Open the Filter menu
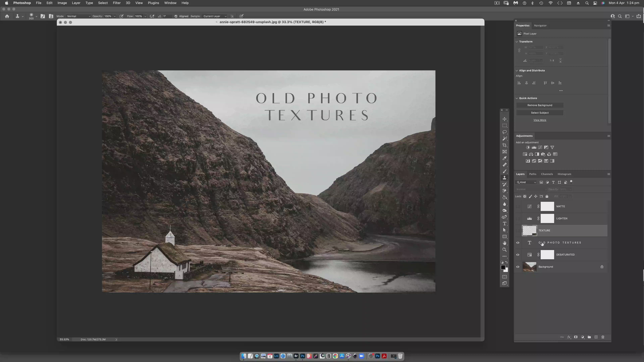The image size is (644, 362). (x=117, y=3)
